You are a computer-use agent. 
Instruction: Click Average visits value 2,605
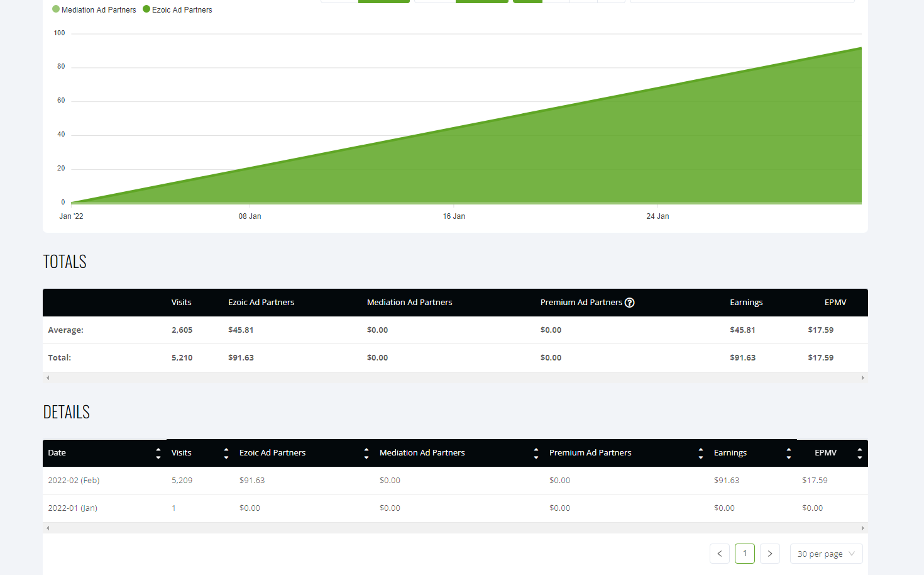coord(182,330)
